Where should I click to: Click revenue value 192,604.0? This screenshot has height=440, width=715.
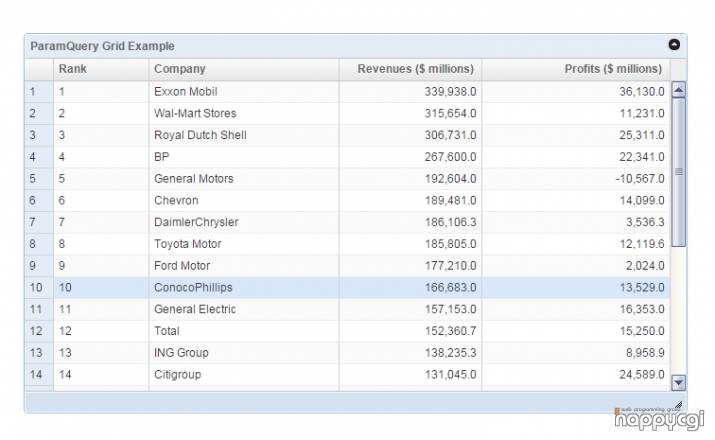451,179
